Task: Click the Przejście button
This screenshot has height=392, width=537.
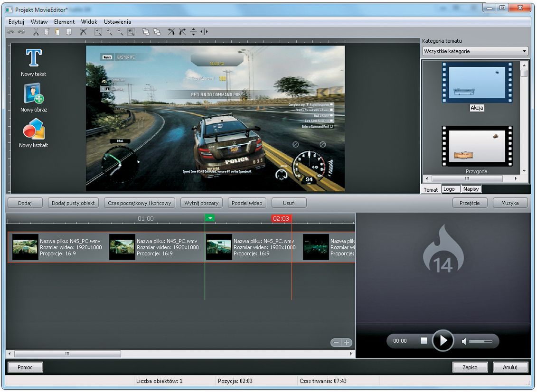Action: (x=470, y=203)
